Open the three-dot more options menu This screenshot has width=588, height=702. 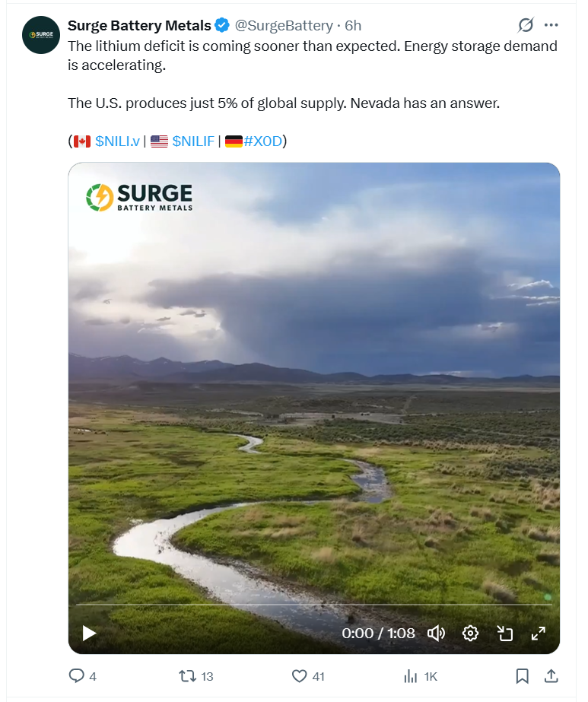click(552, 26)
